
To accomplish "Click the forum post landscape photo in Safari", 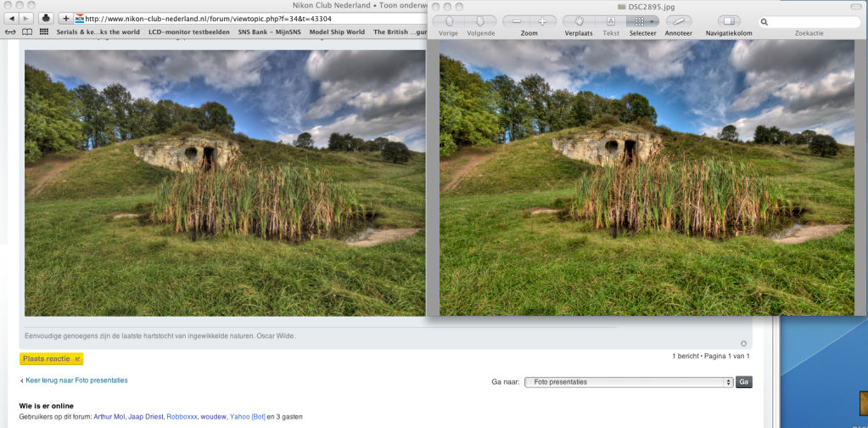I will click(x=226, y=183).
